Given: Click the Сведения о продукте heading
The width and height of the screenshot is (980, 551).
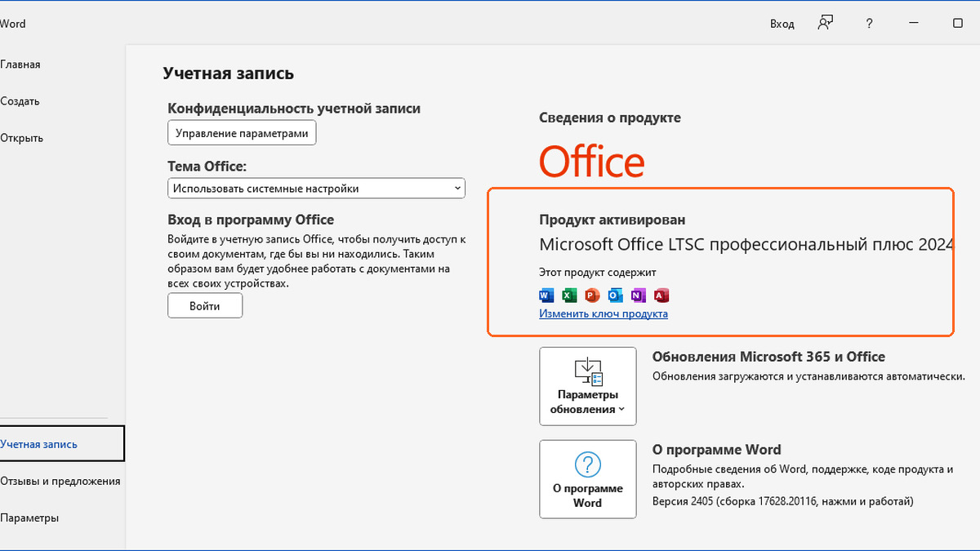Looking at the screenshot, I should pyautogui.click(x=610, y=118).
